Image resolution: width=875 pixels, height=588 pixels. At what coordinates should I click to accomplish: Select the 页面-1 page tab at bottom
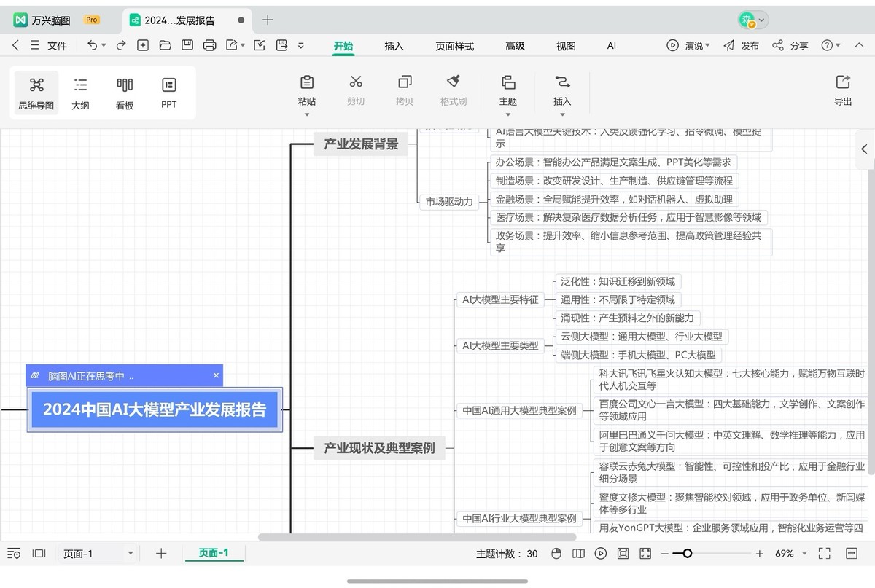(x=214, y=553)
